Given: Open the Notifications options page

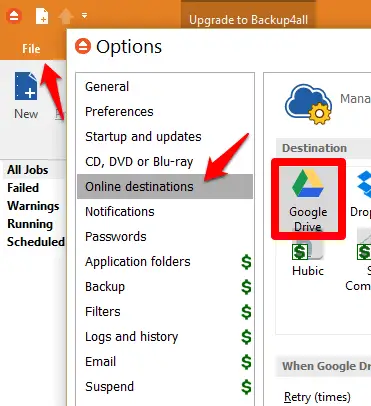Looking at the screenshot, I should 120,212.
